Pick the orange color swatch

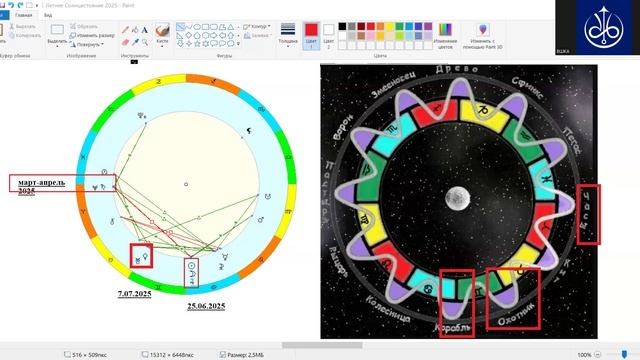(x=380, y=27)
